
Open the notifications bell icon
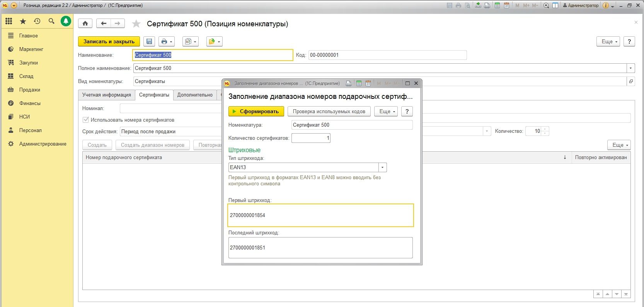(66, 21)
